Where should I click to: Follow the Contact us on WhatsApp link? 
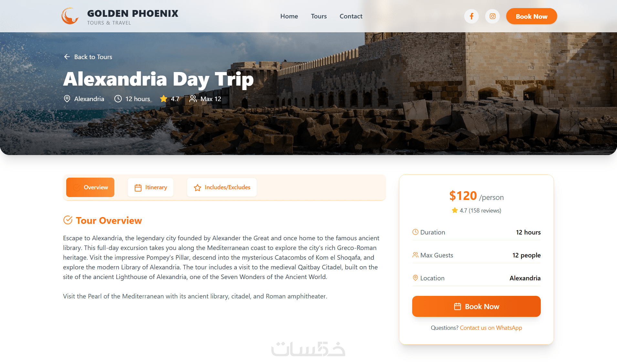coord(491,328)
